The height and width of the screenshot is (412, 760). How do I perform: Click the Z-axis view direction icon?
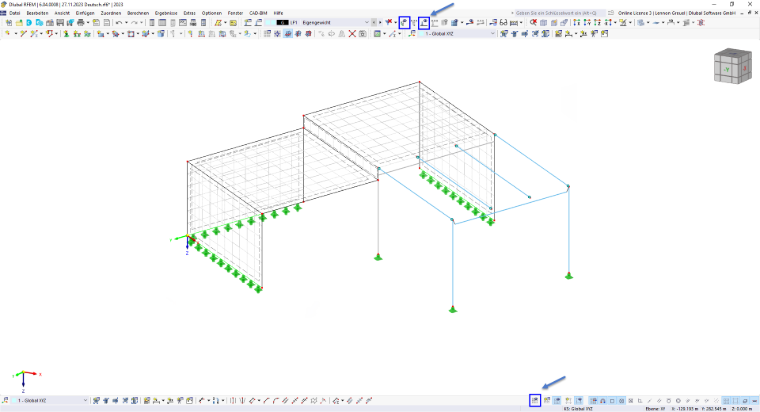597,22
